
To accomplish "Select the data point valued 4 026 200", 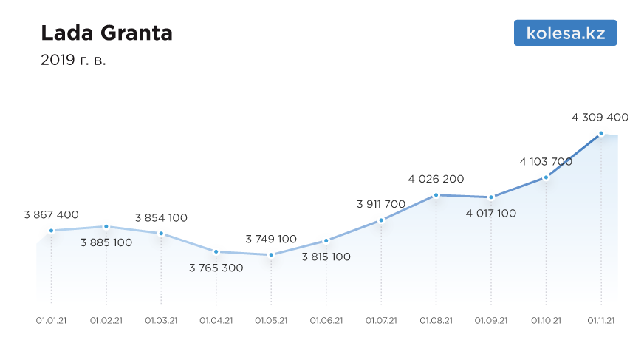I will (436, 195).
